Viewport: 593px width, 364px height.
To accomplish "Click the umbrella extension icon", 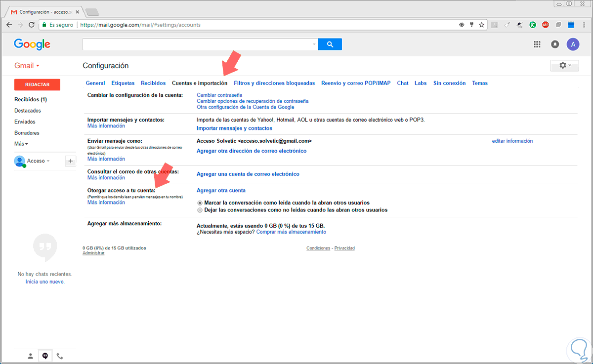I will click(520, 25).
